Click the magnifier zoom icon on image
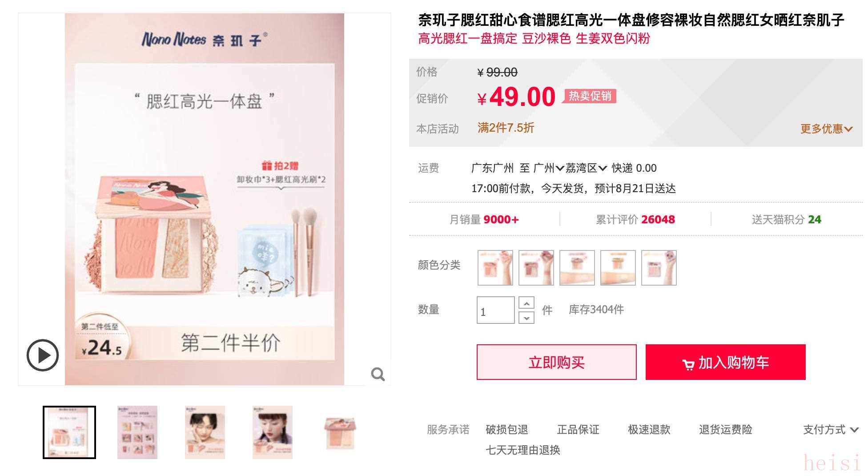 378,374
